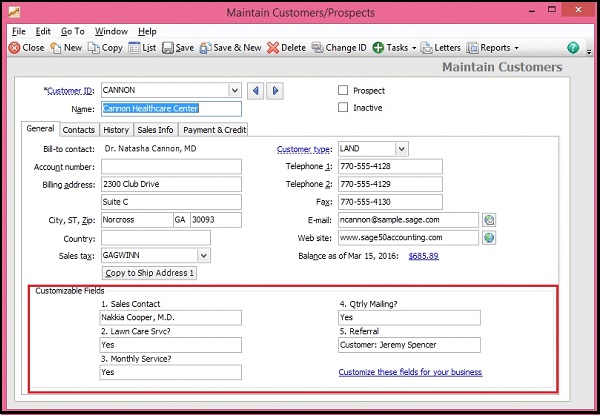Click the Suite C address field
The image size is (601, 415).
pyautogui.click(x=171, y=202)
